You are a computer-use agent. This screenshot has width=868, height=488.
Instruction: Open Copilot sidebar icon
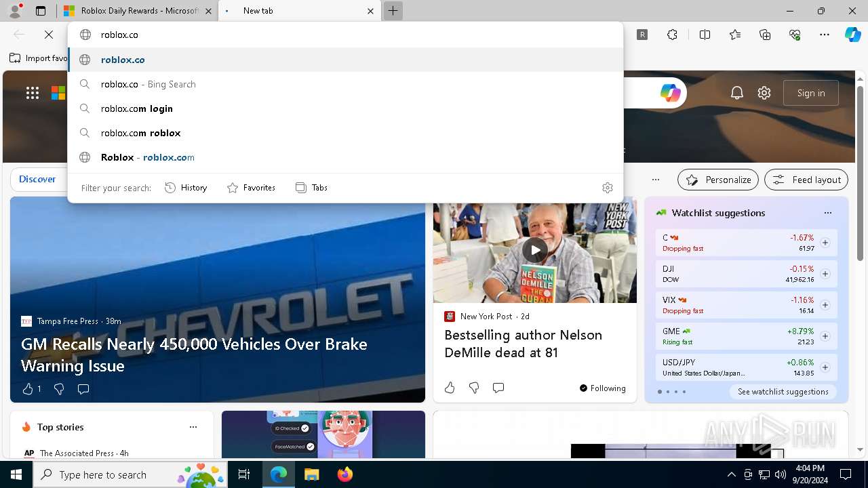point(853,35)
